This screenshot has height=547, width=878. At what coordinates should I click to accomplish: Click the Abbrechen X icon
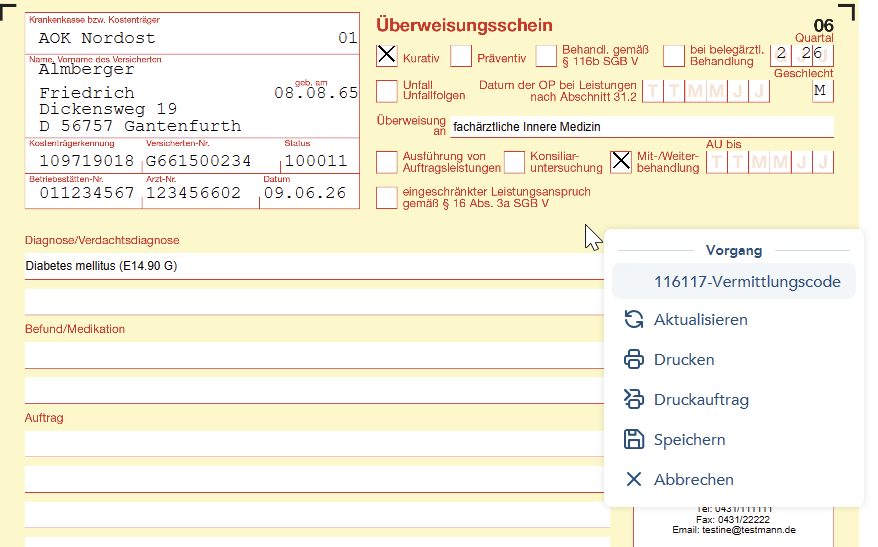(x=633, y=479)
